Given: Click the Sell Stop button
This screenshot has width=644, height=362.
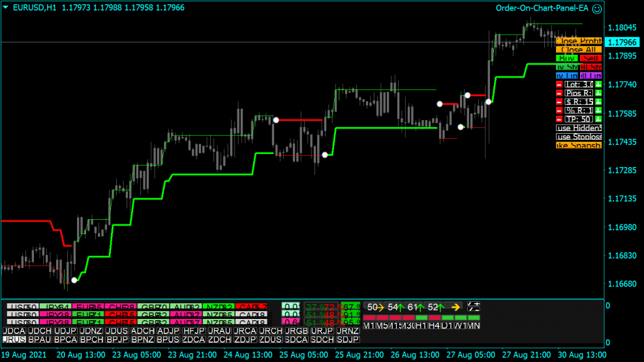Looking at the screenshot, I should tap(590, 67).
